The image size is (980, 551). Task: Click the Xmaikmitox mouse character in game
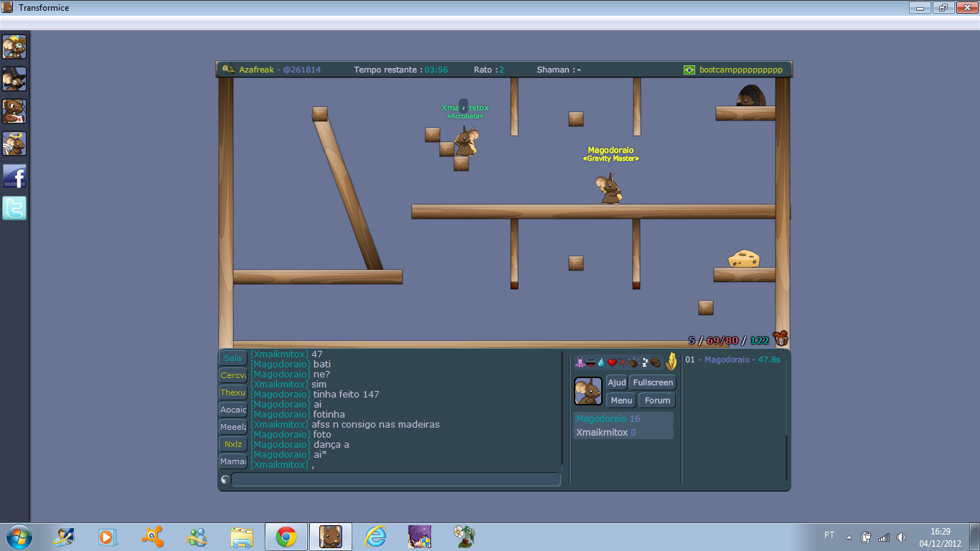[x=466, y=141]
